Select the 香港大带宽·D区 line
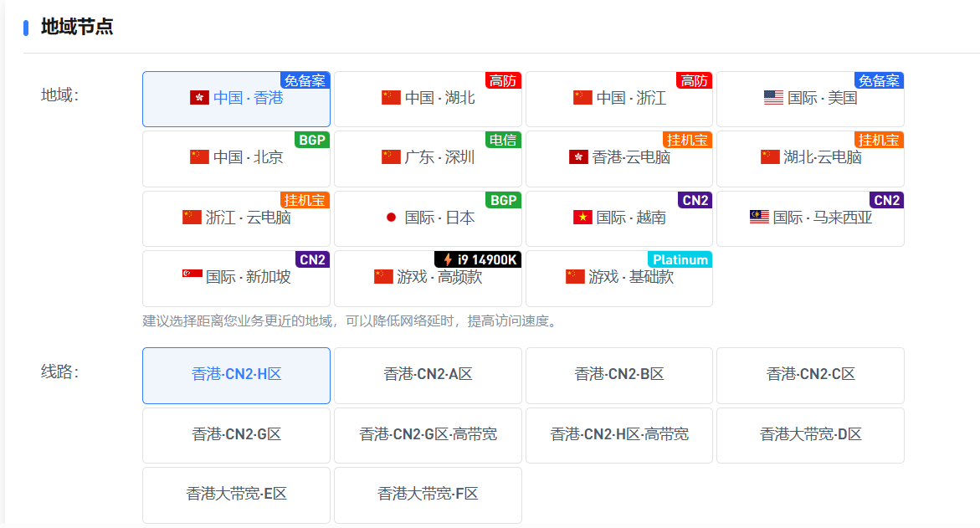The width and height of the screenshot is (980, 528). pyautogui.click(x=810, y=435)
